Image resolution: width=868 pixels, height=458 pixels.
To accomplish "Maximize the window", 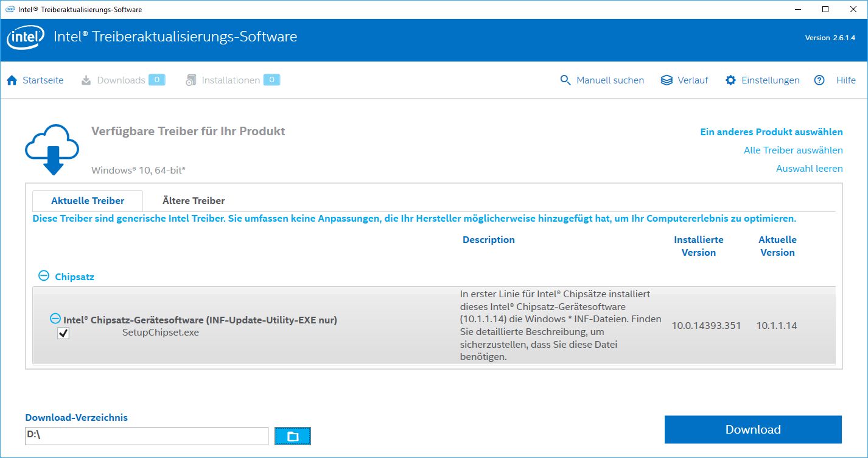I will pos(825,9).
